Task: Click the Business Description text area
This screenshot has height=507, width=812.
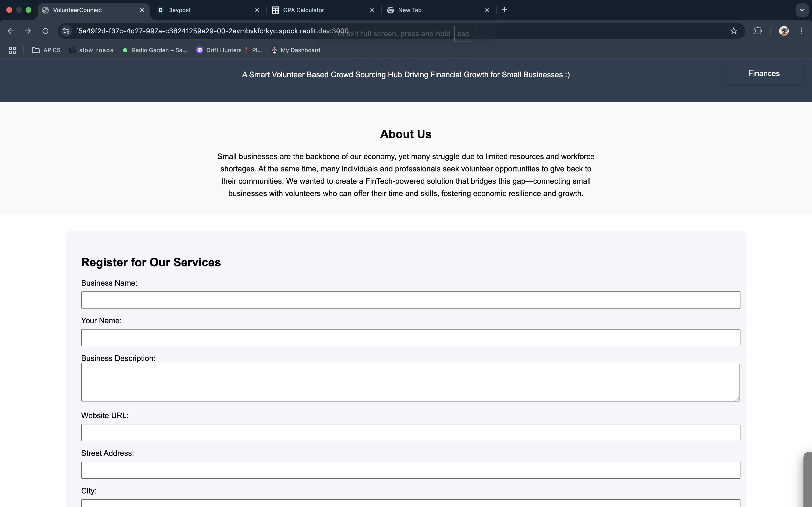Action: click(x=410, y=382)
